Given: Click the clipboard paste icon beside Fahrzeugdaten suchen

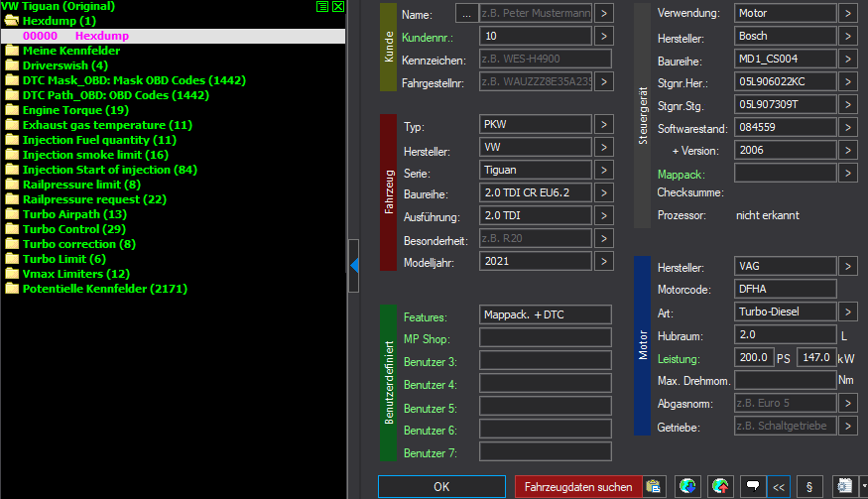Looking at the screenshot, I should (x=653, y=487).
